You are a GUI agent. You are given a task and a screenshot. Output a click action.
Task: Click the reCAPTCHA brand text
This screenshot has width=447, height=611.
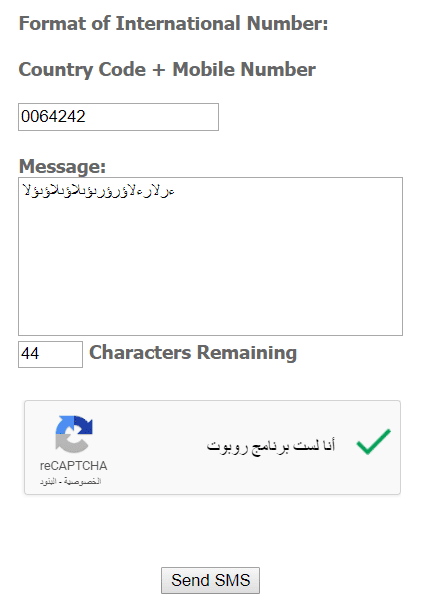click(73, 466)
